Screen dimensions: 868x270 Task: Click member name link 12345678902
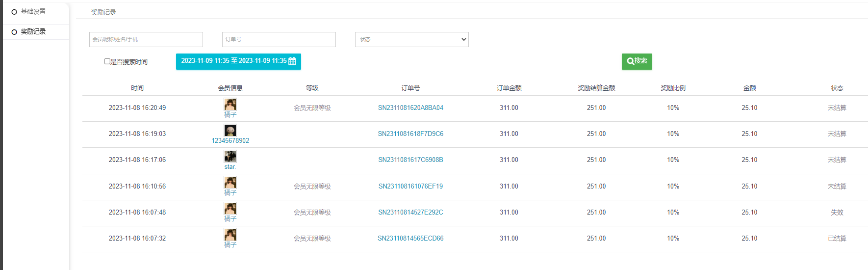(x=230, y=141)
